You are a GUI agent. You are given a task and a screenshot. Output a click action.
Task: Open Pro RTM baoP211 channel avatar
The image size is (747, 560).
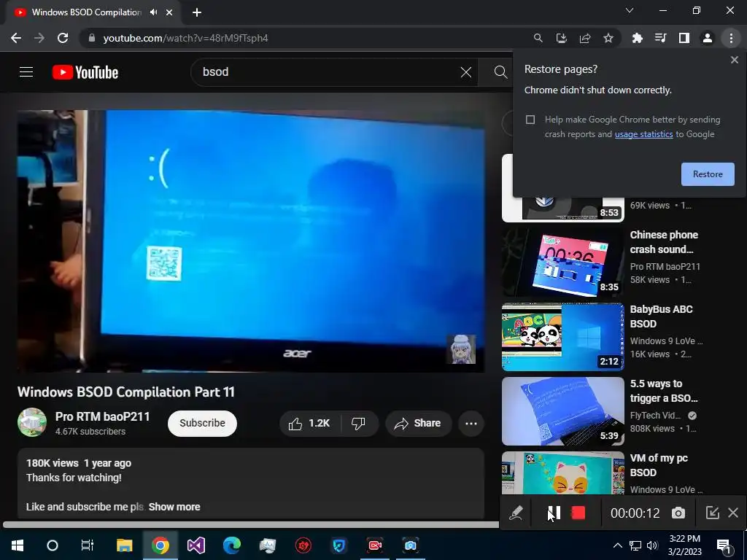pyautogui.click(x=32, y=422)
